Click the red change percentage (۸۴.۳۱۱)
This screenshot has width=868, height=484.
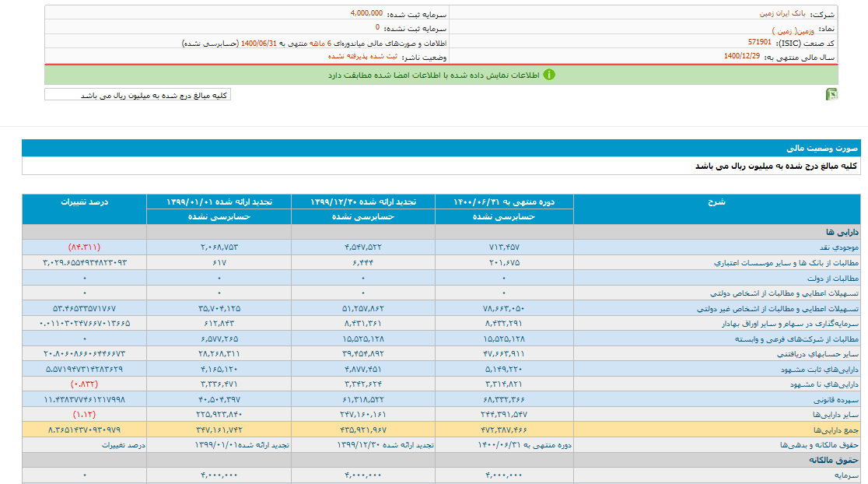click(84, 247)
